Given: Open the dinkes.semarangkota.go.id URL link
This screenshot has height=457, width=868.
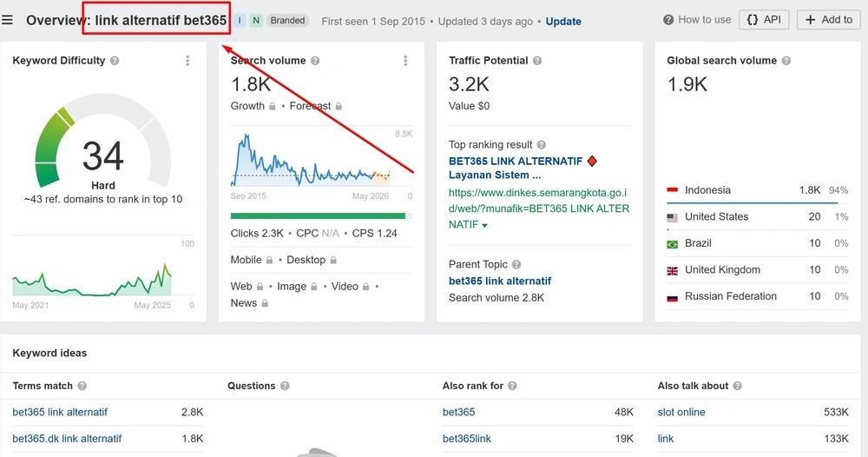Looking at the screenshot, I should (x=539, y=209).
